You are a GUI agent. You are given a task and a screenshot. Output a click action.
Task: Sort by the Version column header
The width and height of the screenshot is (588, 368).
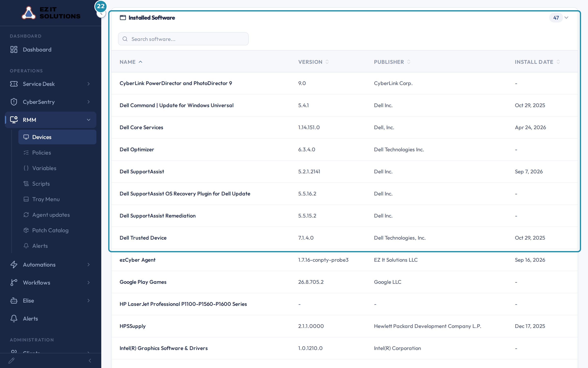coord(313,62)
